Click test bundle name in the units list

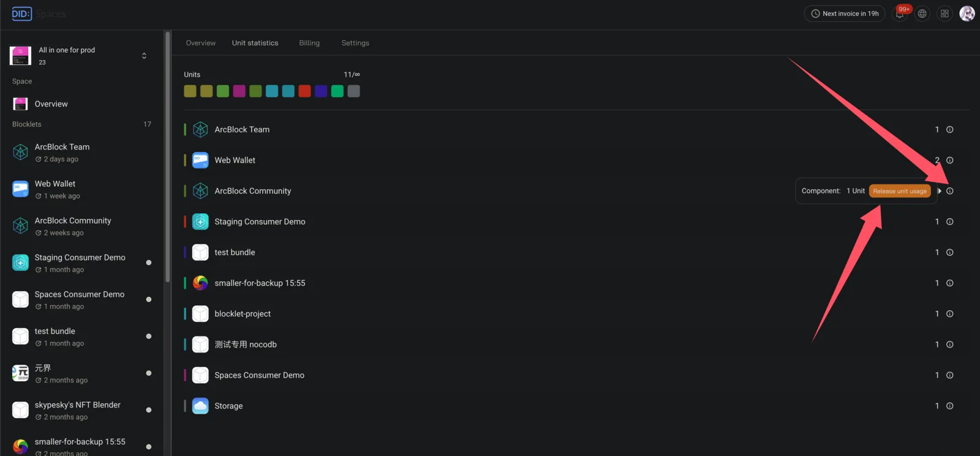(235, 252)
